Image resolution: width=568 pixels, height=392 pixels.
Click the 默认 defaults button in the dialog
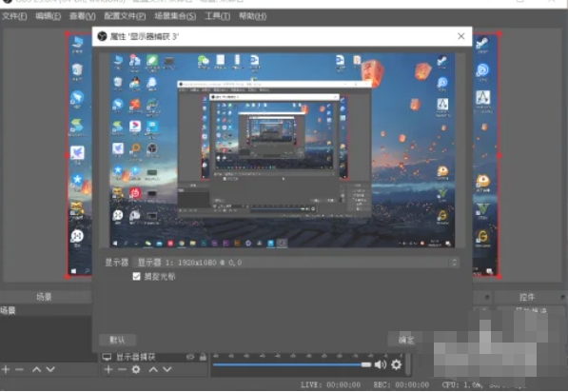pos(117,340)
